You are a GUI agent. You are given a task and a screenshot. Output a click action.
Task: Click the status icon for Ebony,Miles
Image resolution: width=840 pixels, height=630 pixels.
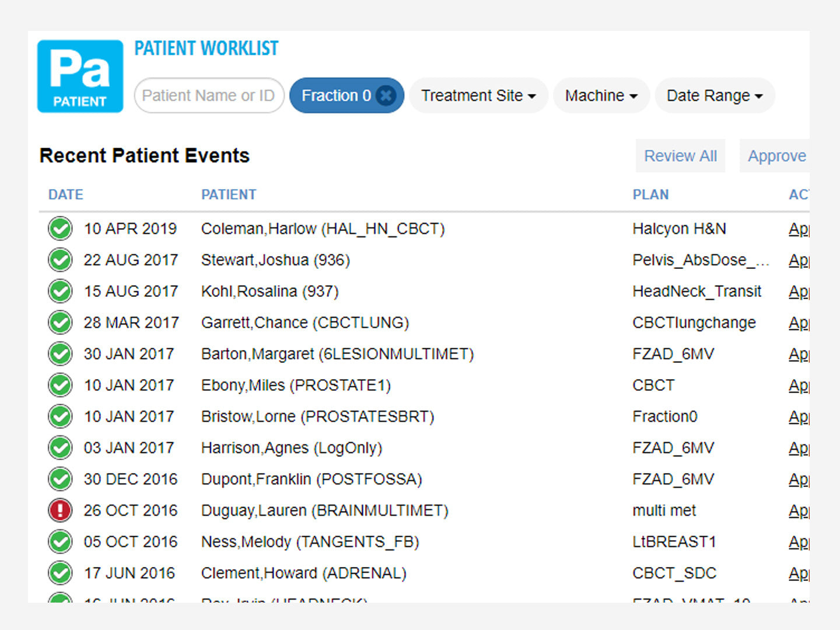pyautogui.click(x=60, y=385)
